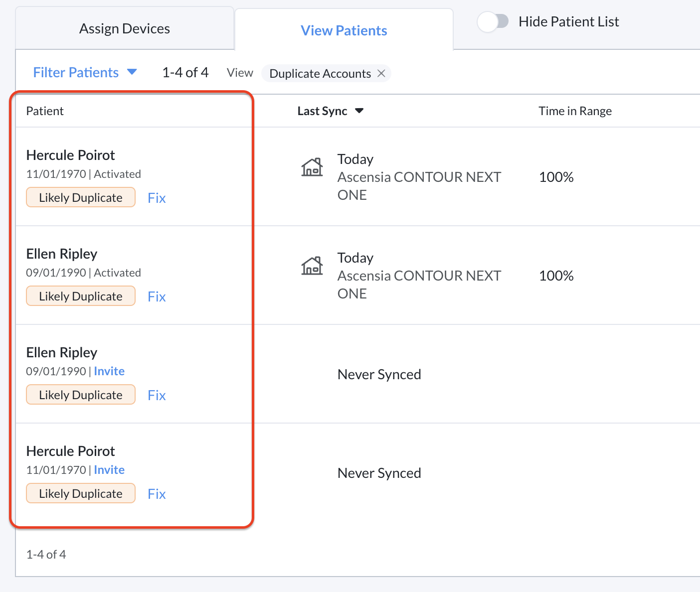Invite the duplicate Hercule Poirot account

coord(109,469)
